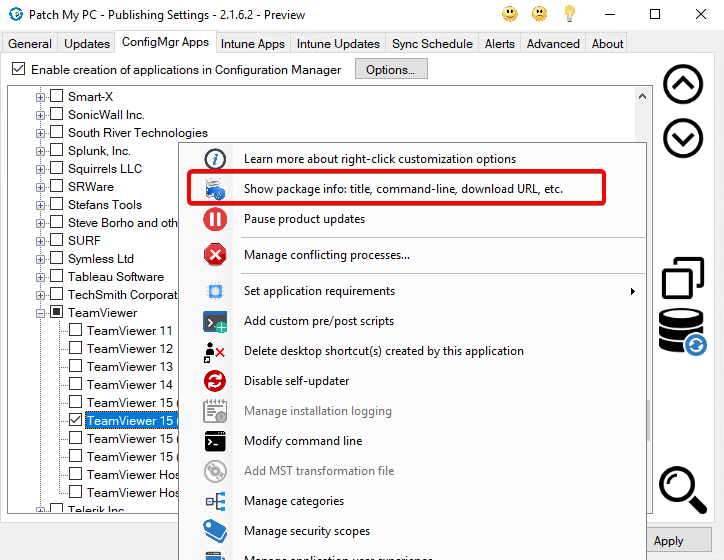The image size is (724, 560).
Task: Select the TeamViewer 14 tree item
Action: (x=129, y=385)
